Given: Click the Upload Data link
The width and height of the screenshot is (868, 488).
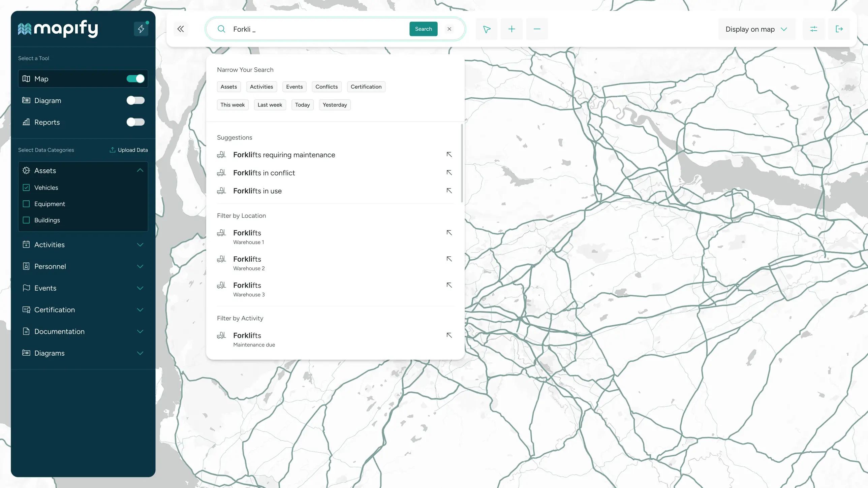Looking at the screenshot, I should pyautogui.click(x=129, y=150).
